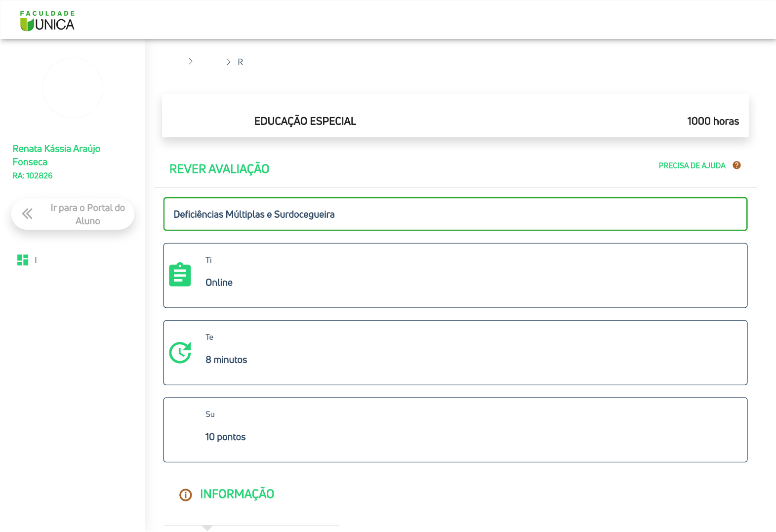This screenshot has height=532, width=776.
Task: Click the green clipboard icon
Action: (180, 275)
